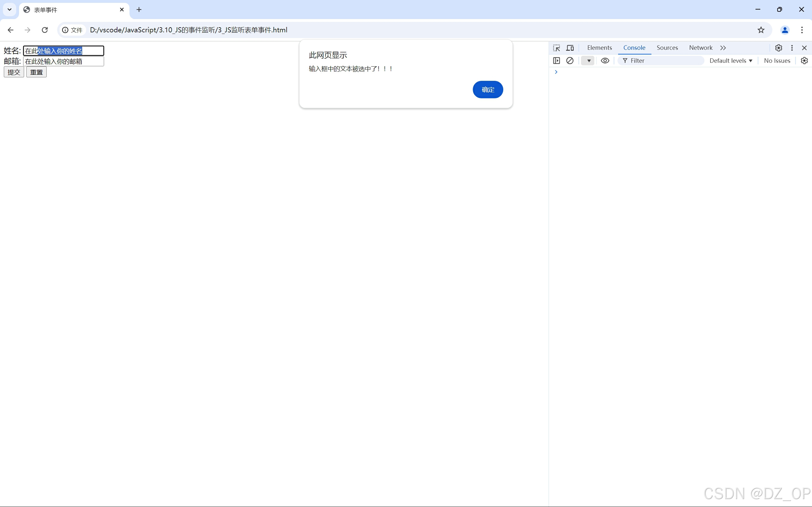Switch to the Network tab
Viewport: 812px width, 507px height.
pos(700,48)
